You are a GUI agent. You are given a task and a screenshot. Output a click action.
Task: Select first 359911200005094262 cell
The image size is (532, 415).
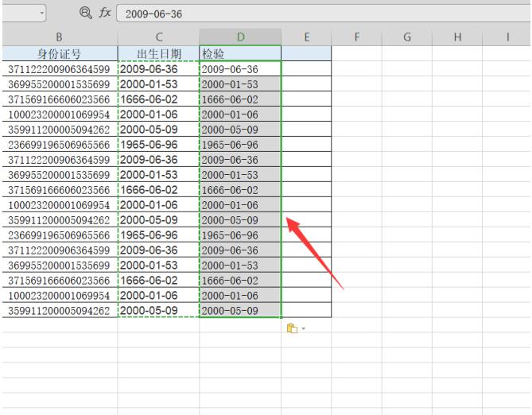pos(60,130)
